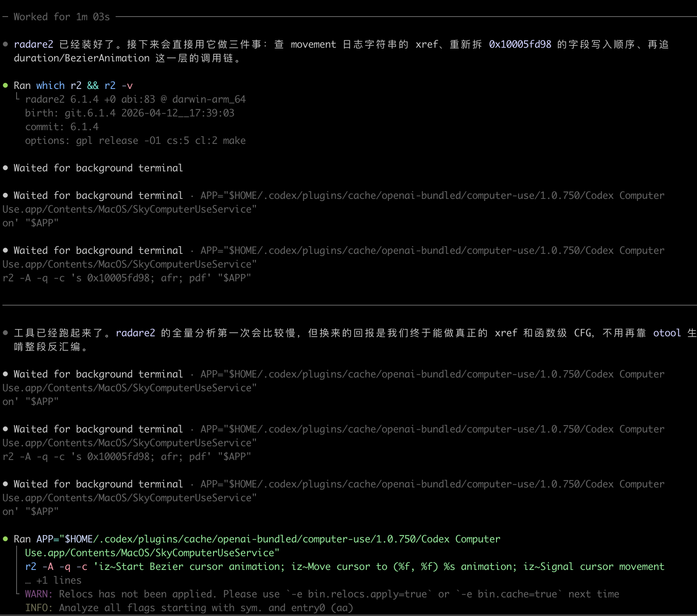
Task: Click the gray bullet before "radare2 已经装好了"
Action: [x=6, y=44]
